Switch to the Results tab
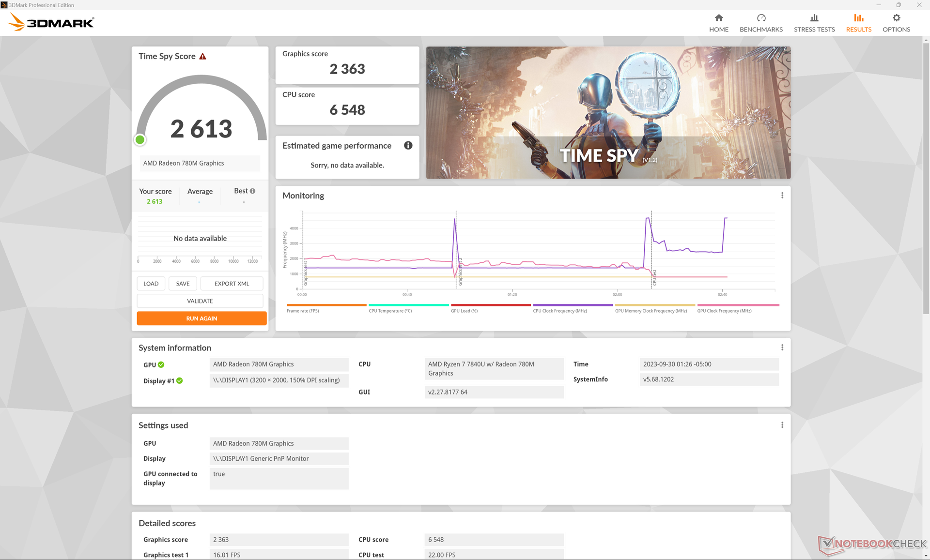Screen dimensions: 930x560 (x=858, y=23)
